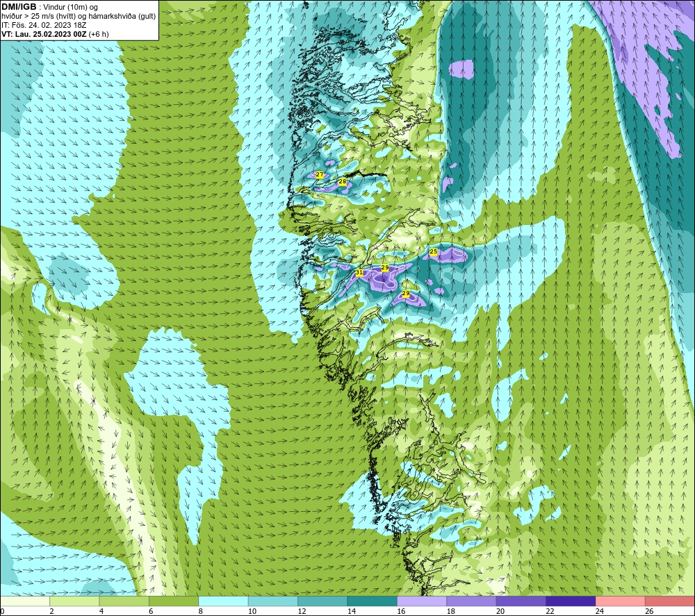The width and height of the screenshot is (695, 616).
Task: Click the yellow gust label 28
Action: (x=342, y=181)
